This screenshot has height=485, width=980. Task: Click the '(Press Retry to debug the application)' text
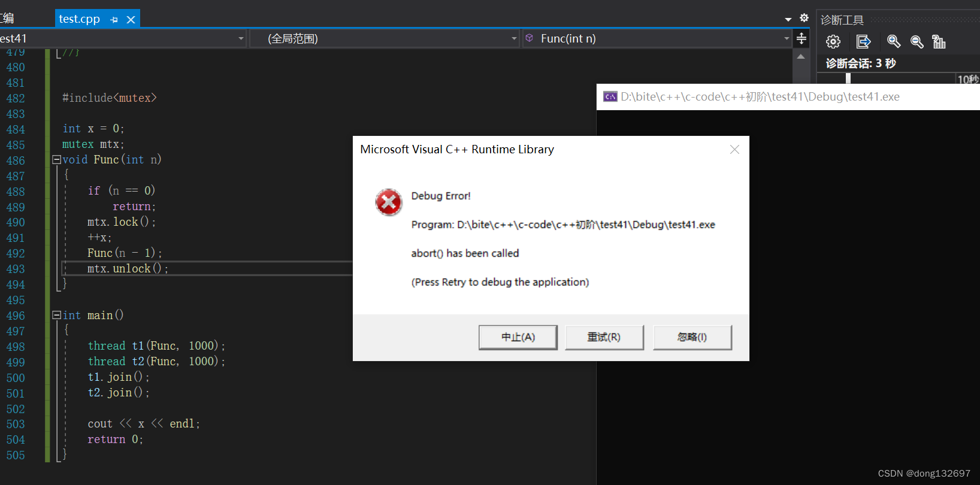[x=500, y=282]
